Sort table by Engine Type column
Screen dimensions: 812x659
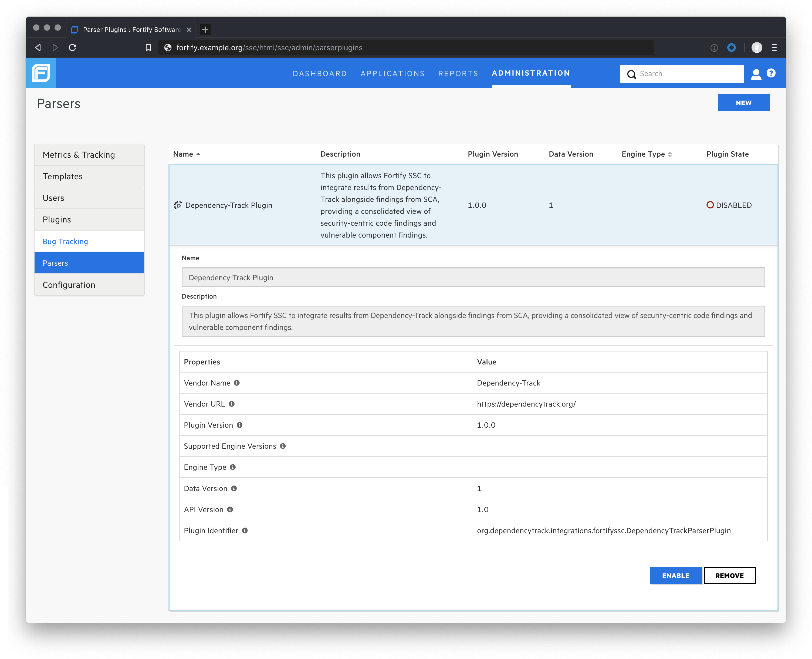(647, 154)
